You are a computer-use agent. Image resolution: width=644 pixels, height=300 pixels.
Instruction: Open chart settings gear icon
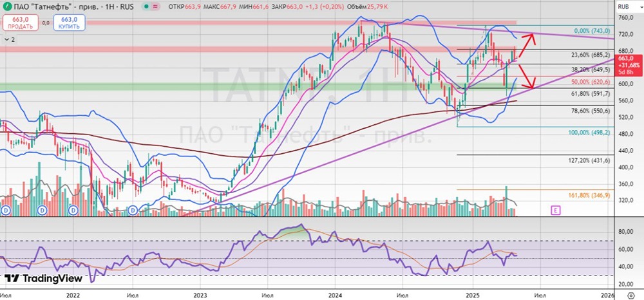point(631,295)
